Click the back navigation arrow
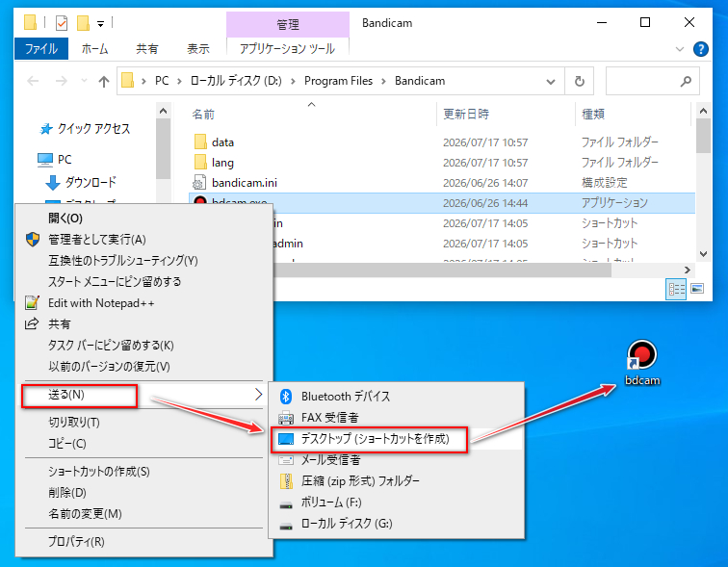 pos(33,81)
